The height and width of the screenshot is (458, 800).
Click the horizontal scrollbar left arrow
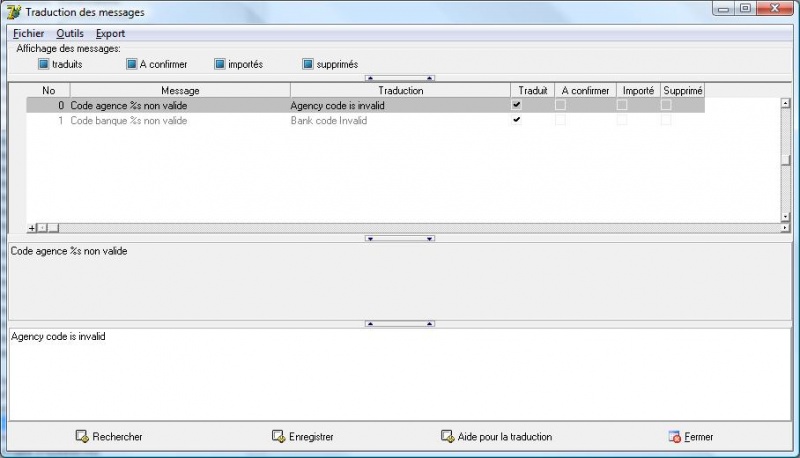tap(43, 228)
